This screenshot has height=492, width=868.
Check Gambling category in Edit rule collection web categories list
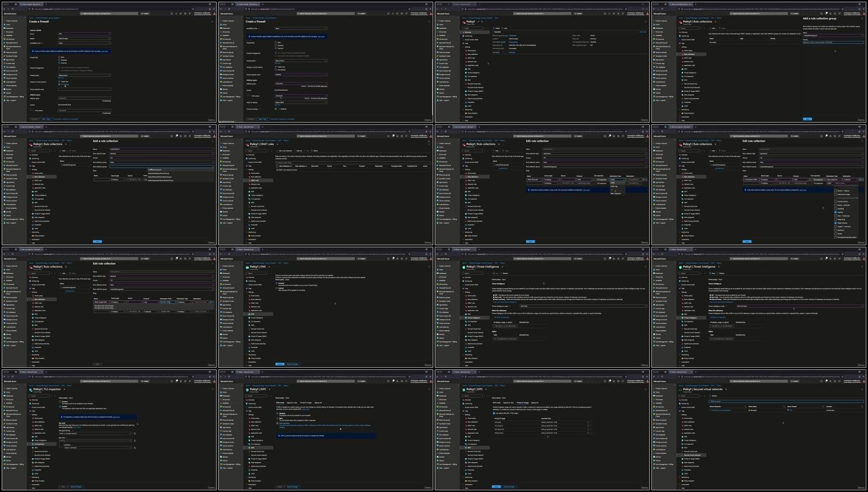[835, 209]
